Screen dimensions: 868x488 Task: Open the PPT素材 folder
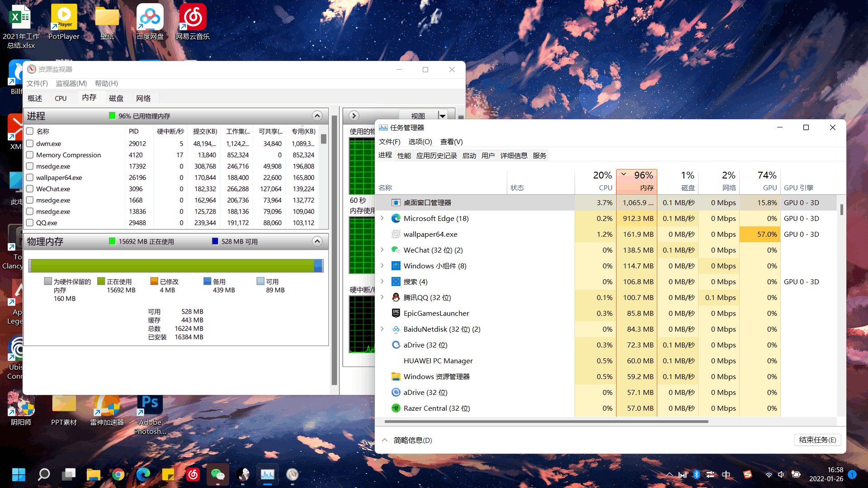tap(64, 410)
